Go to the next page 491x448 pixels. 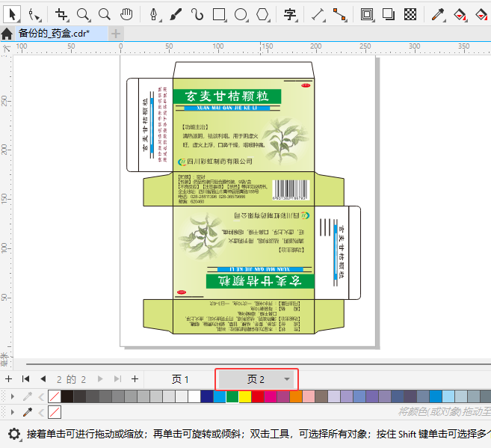point(100,379)
